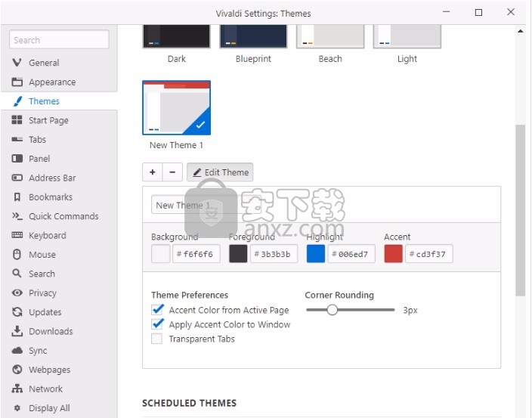Click the General V icon in sidebar
This screenshot has width=532, height=418.
[x=17, y=63]
